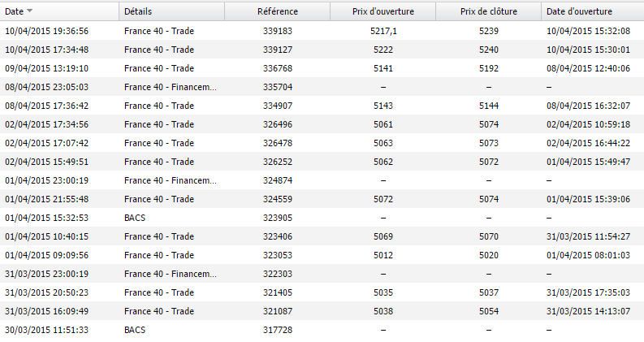Select the trade with opening price 5038

click(382, 311)
